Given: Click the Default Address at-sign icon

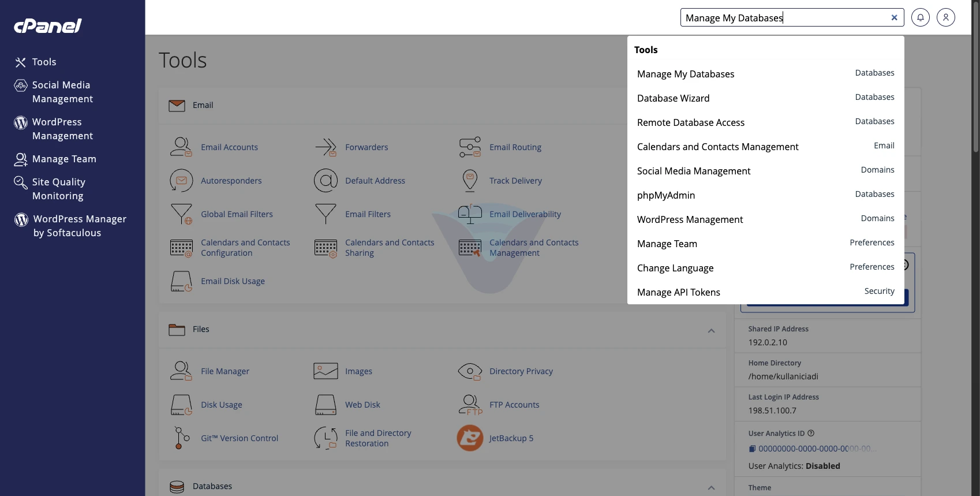Looking at the screenshot, I should [x=326, y=181].
